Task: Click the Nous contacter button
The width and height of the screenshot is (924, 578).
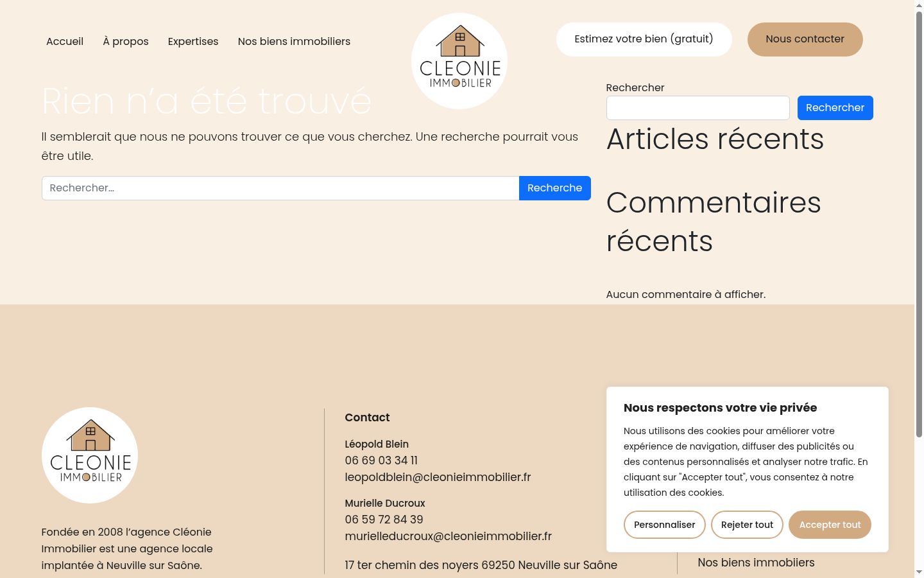Action: click(805, 39)
